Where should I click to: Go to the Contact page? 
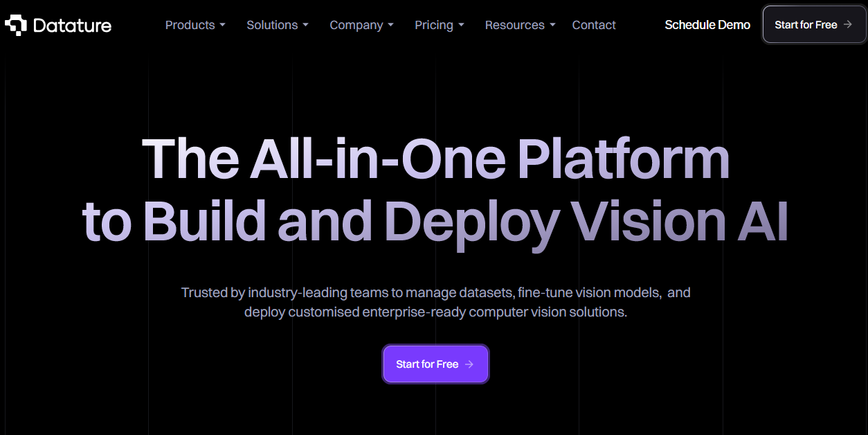[594, 25]
